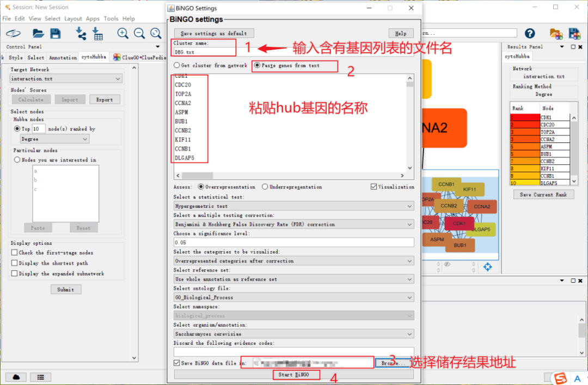Click the cloud icon at bottom left

(x=16, y=377)
